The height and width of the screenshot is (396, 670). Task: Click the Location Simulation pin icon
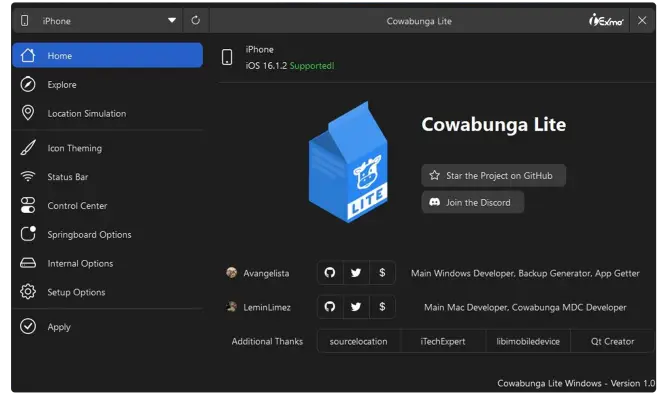tap(28, 113)
